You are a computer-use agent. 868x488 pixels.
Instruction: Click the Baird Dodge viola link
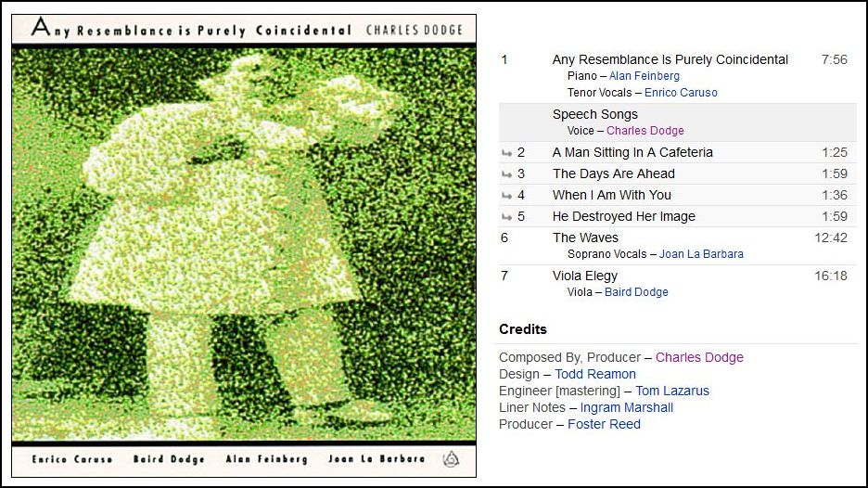[x=636, y=292]
